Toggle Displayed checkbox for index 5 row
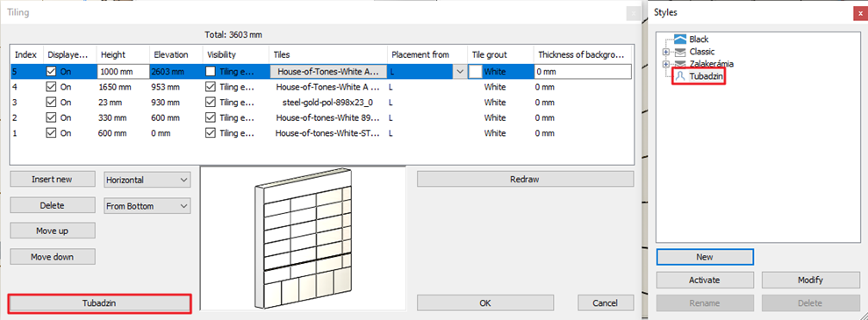868x320 pixels. [x=52, y=71]
